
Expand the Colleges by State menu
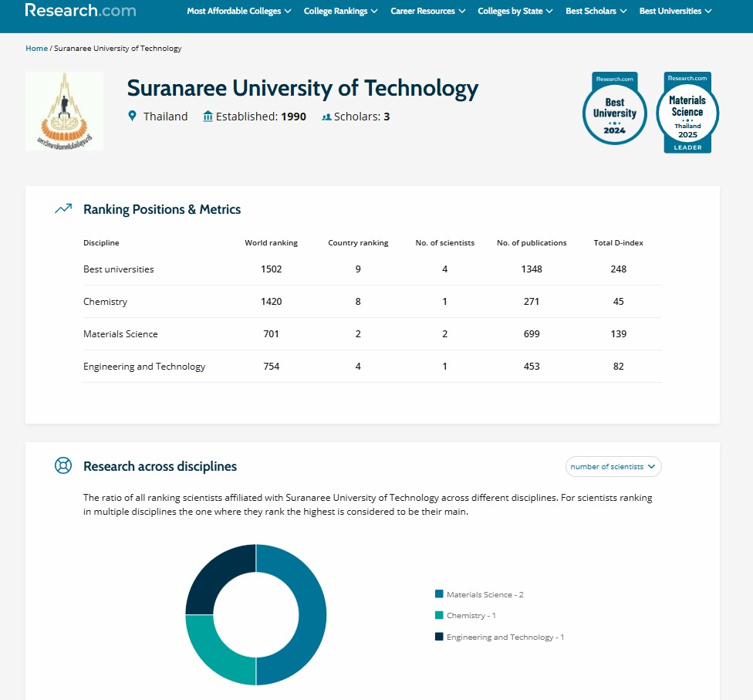[515, 11]
